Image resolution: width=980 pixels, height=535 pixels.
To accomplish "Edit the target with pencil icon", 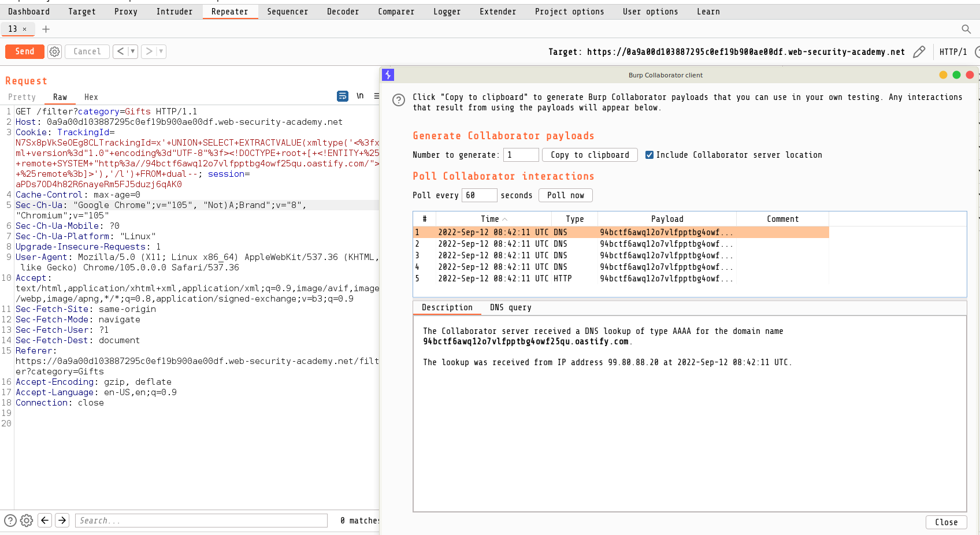I will click(x=919, y=52).
